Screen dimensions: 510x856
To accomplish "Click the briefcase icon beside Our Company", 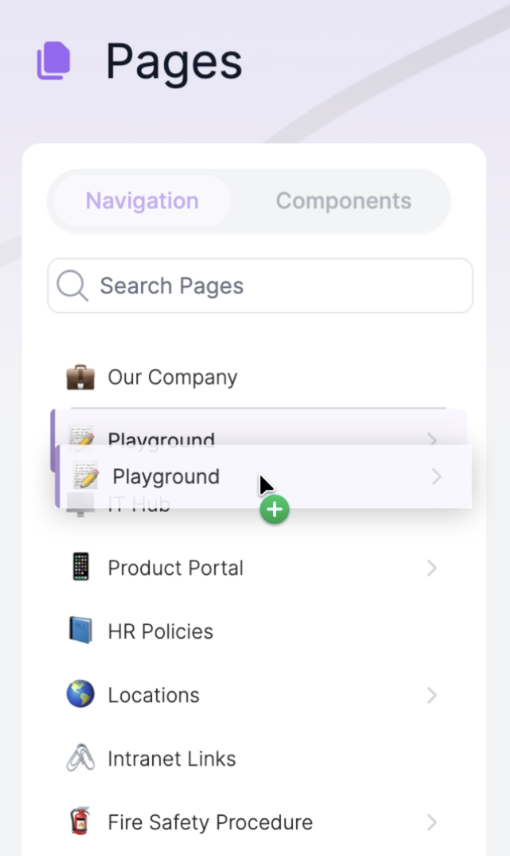I will click(x=80, y=377).
